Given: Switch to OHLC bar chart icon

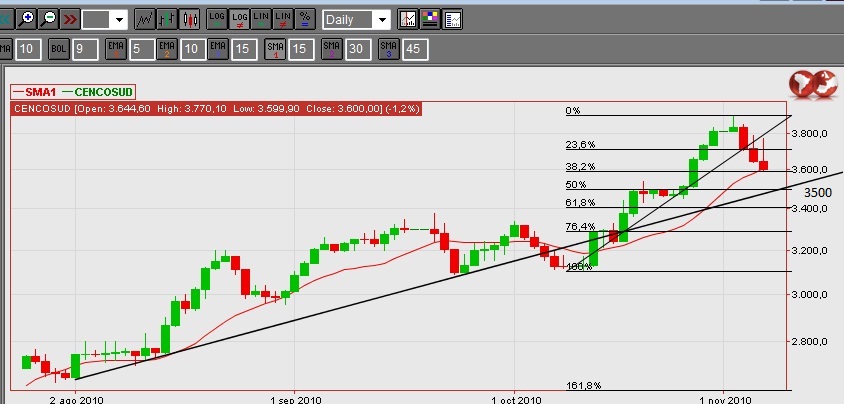Looking at the screenshot, I should (x=167, y=20).
